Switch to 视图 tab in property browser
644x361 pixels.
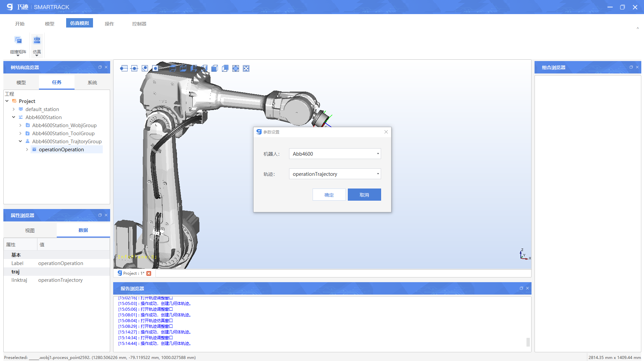pyautogui.click(x=30, y=230)
